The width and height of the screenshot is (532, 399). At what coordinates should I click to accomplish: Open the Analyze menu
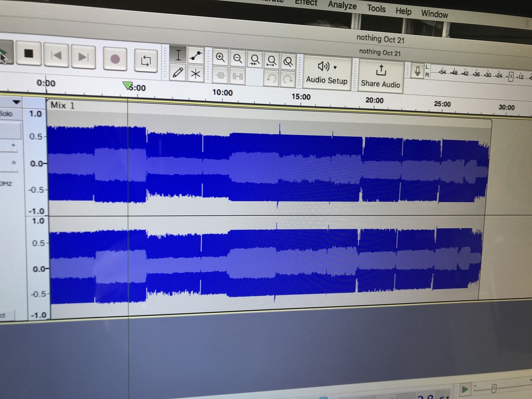(342, 5)
